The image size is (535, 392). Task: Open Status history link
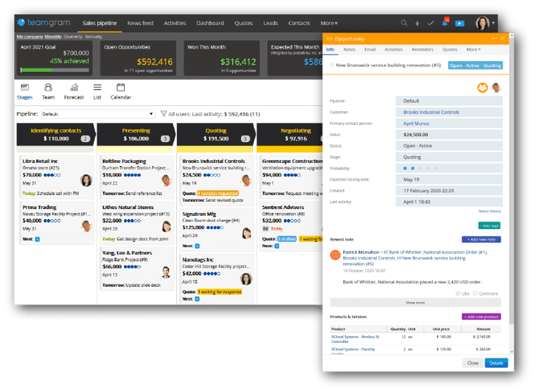coord(489,211)
